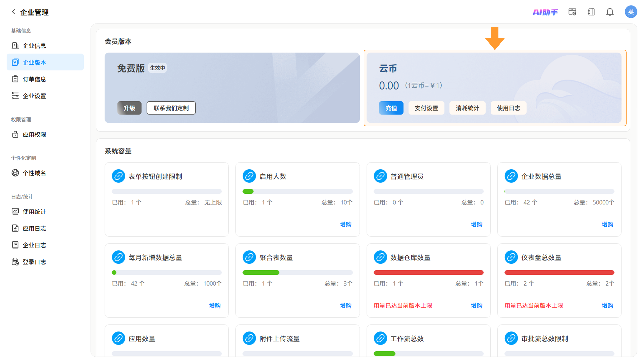Click the back arrow beside 企业管理
Viewport: 644px width, 362px height.
pyautogui.click(x=13, y=12)
